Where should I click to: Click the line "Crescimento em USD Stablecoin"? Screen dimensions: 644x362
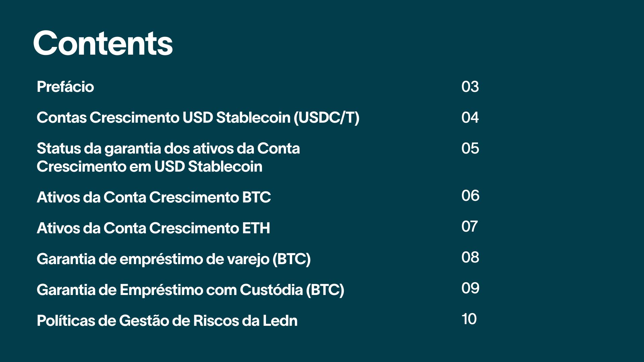tap(150, 167)
